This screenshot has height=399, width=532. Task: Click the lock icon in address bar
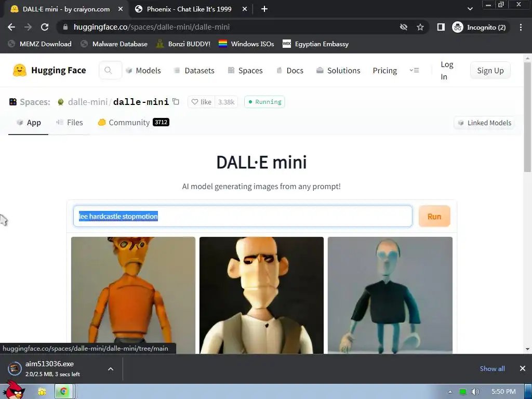(65, 27)
